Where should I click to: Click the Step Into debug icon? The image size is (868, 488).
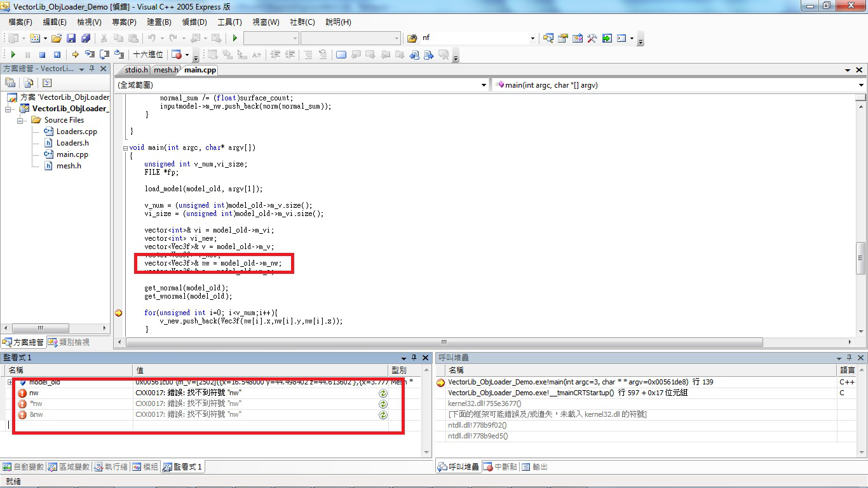(x=90, y=55)
